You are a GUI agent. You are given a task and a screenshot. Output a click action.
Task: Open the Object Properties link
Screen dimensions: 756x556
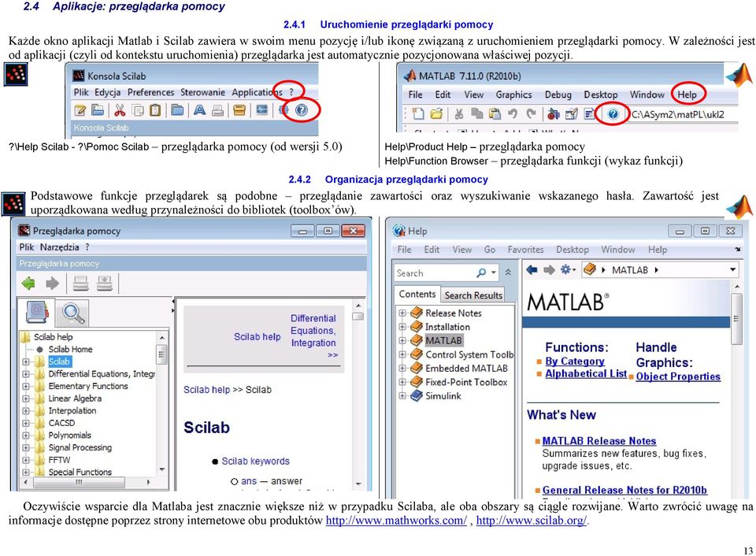coord(678,376)
